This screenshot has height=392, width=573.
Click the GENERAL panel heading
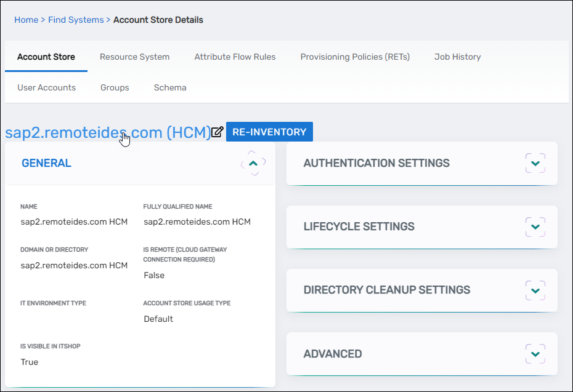point(46,163)
